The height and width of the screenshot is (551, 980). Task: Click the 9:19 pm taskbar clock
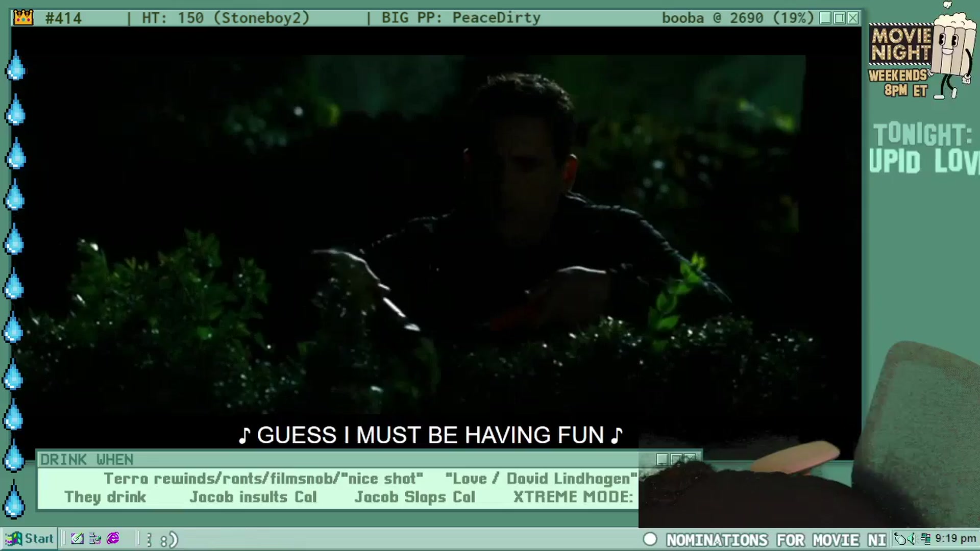tap(955, 539)
